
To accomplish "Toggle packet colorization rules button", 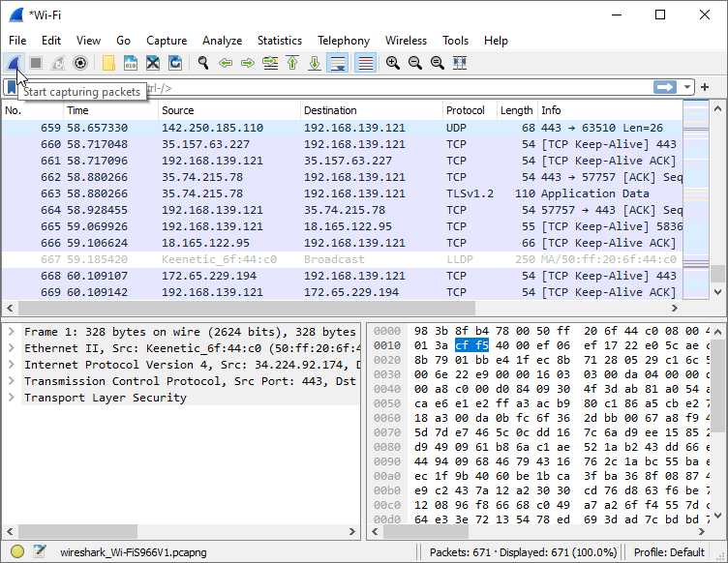I will pos(365,63).
